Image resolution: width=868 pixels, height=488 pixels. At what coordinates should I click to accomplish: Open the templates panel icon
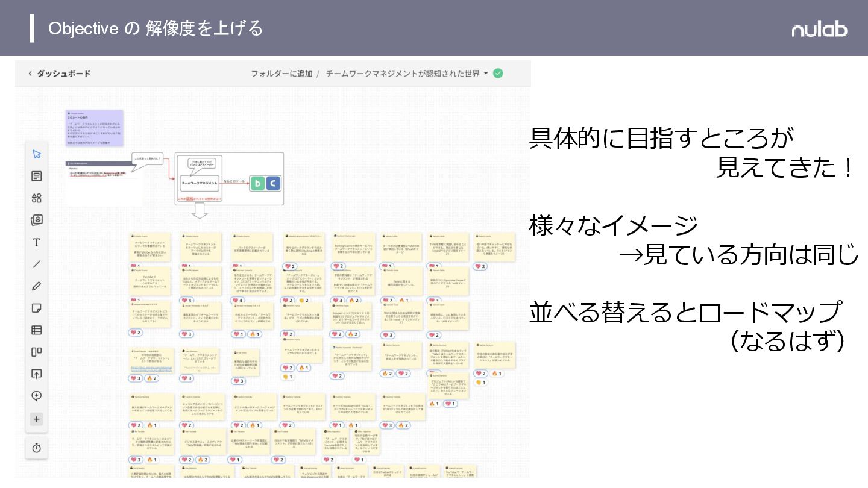point(37,176)
